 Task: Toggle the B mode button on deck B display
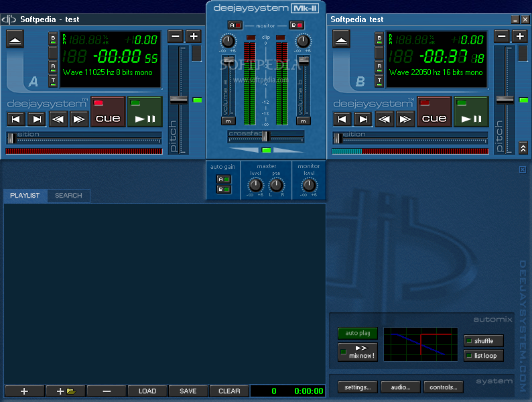click(379, 39)
